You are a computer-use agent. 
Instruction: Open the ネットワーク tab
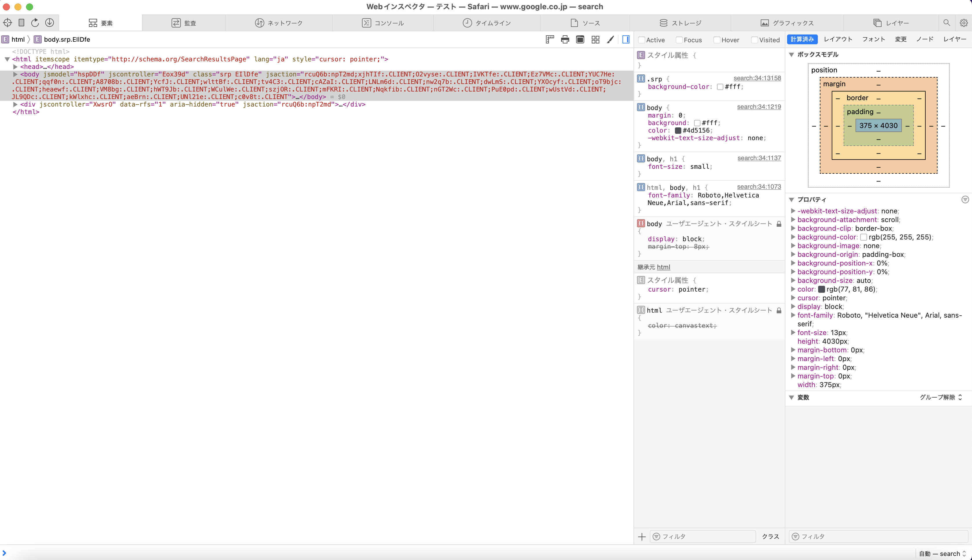click(x=279, y=23)
